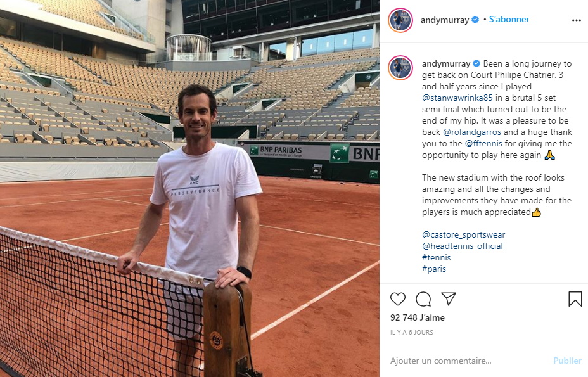The image size is (588, 377).
Task: Save the post with the bookmark icon
Action: [575, 299]
